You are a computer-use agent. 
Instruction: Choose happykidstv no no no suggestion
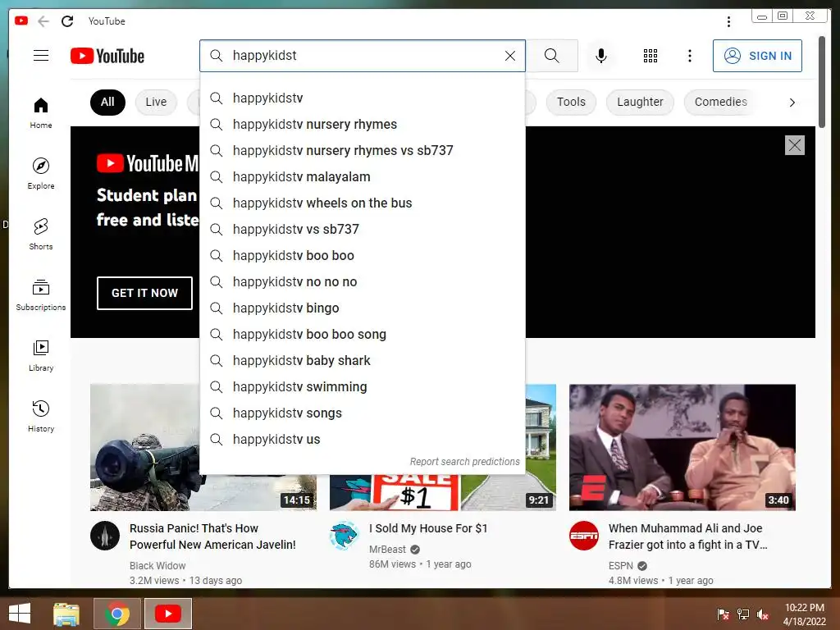point(362,282)
